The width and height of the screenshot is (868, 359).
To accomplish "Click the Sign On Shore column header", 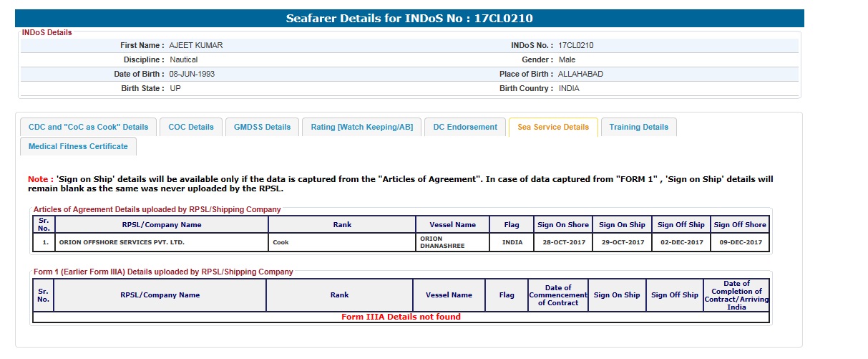I will (x=565, y=224).
